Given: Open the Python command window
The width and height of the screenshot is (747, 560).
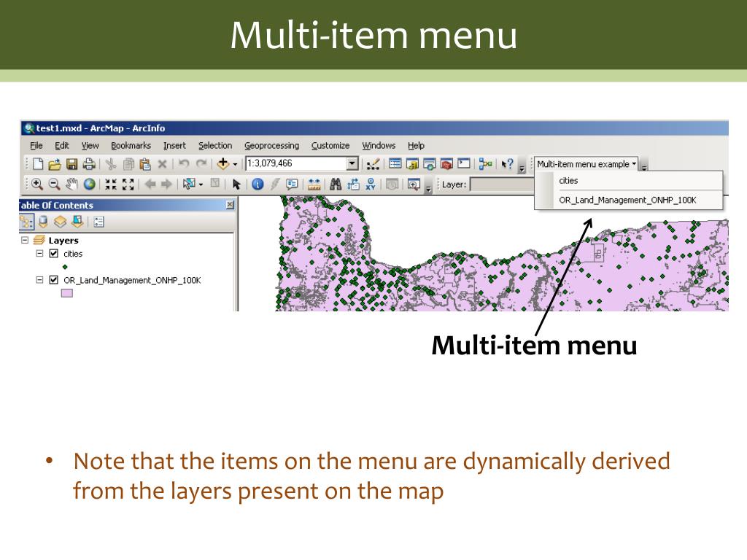Looking at the screenshot, I should (x=463, y=164).
